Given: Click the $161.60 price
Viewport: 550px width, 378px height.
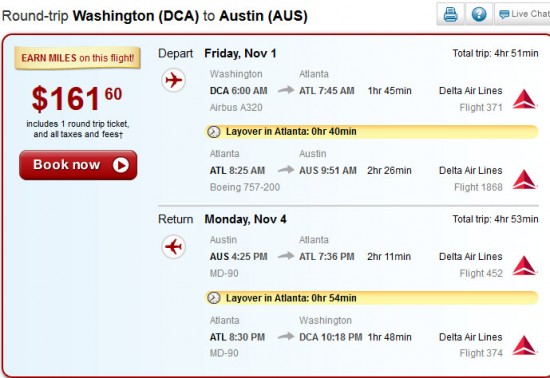Looking at the screenshot, I should [x=77, y=99].
